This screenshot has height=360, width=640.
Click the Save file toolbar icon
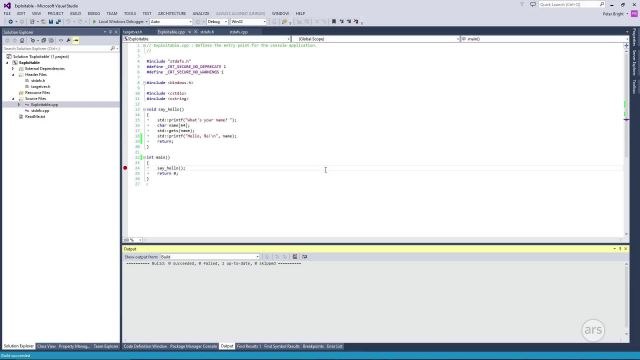[51, 21]
